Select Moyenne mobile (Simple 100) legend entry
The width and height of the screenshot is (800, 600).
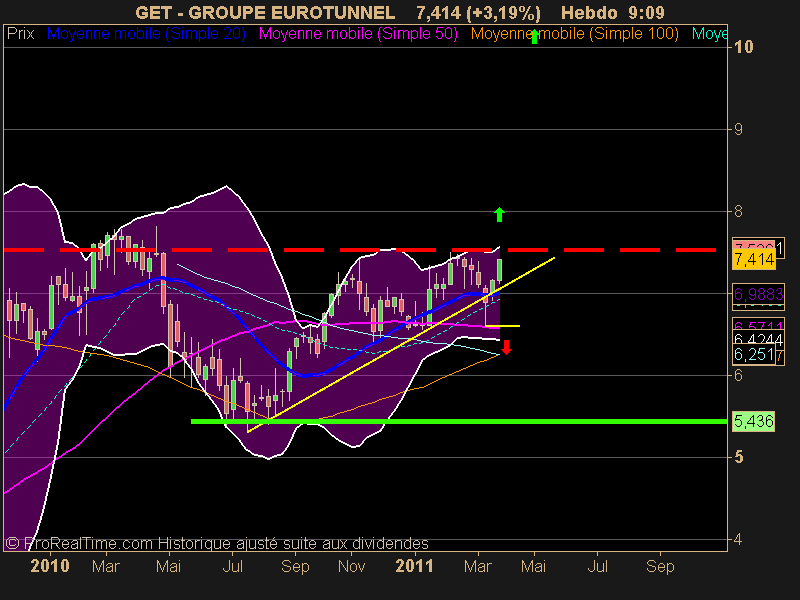(x=574, y=34)
